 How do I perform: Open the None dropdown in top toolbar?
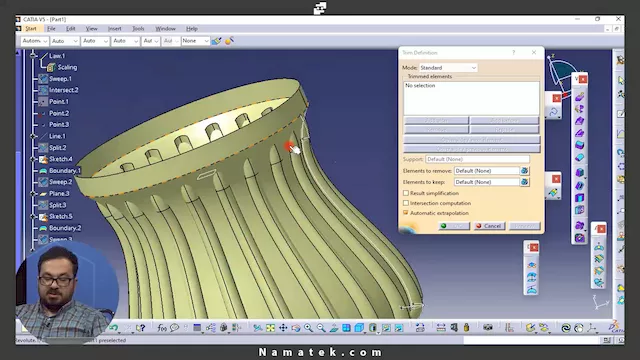tap(196, 41)
